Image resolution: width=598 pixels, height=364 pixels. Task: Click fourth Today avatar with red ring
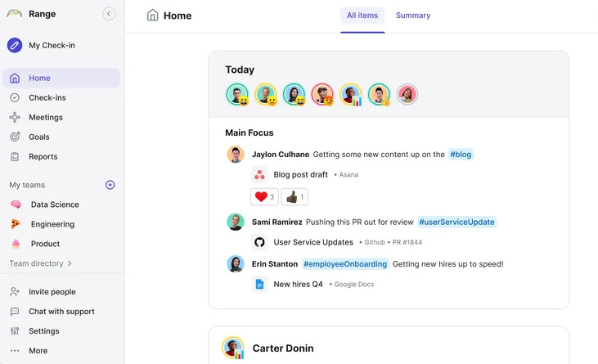[x=322, y=94]
